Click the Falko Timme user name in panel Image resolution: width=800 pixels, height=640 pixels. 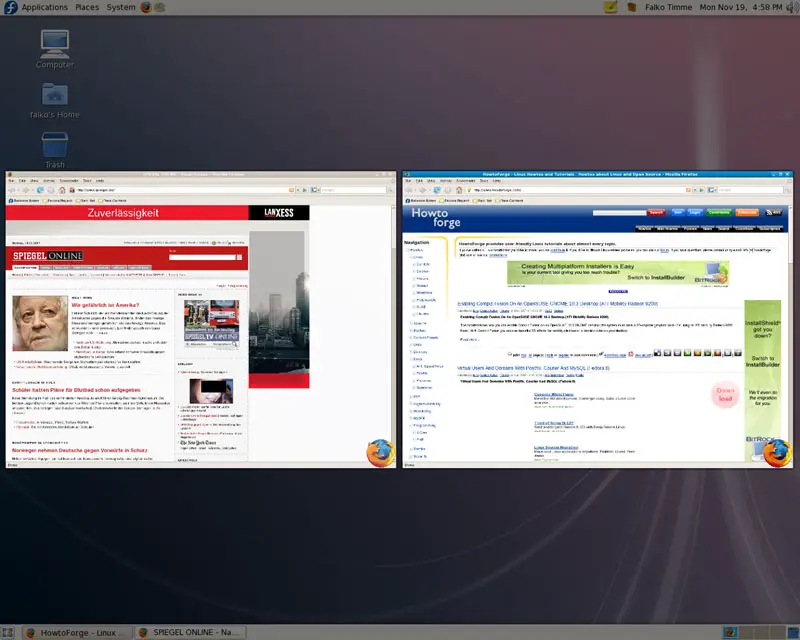pos(668,7)
